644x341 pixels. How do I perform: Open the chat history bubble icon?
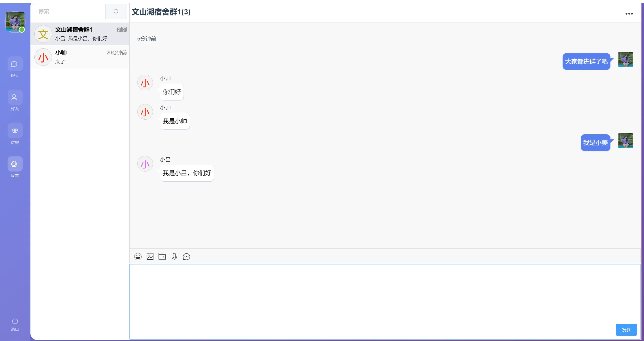click(186, 257)
